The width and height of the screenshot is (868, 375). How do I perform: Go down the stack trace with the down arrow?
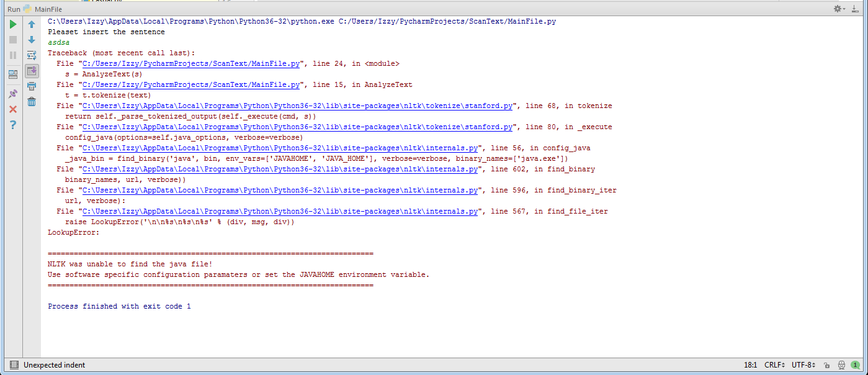tap(32, 40)
